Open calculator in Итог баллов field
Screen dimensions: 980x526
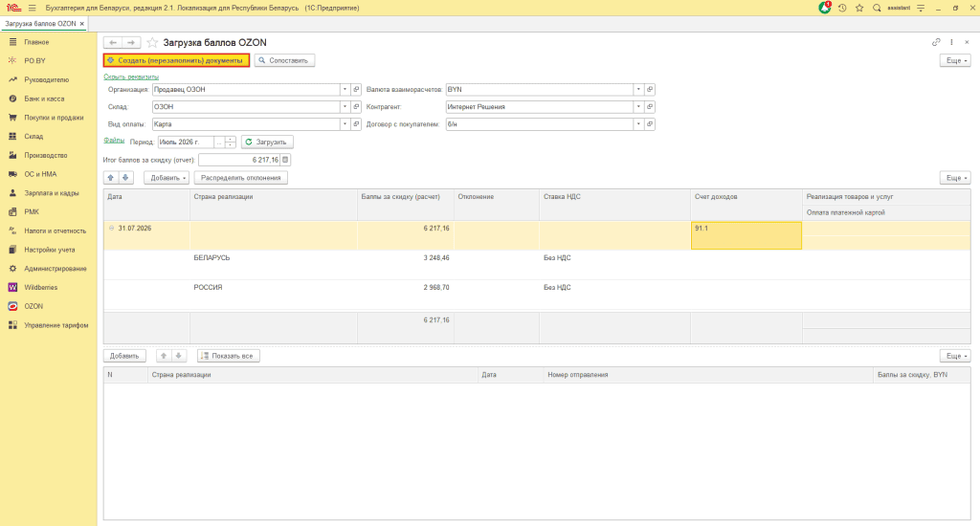tap(285, 160)
